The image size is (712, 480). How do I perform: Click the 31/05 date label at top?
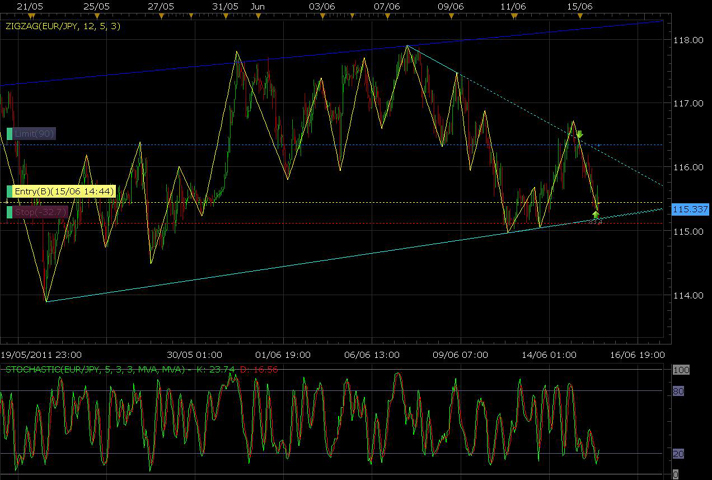tap(226, 6)
